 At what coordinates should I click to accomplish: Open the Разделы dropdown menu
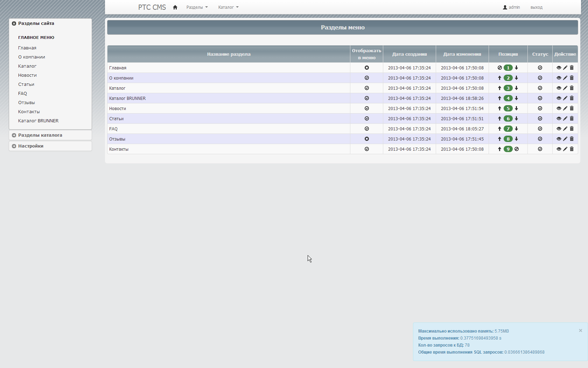[x=197, y=7]
